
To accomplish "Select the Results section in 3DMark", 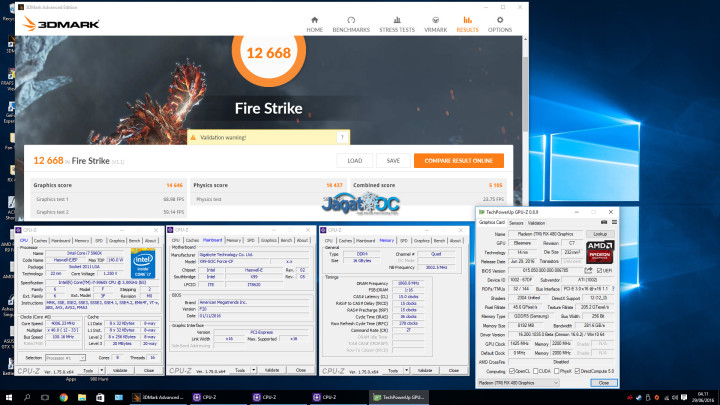I will pyautogui.click(x=467, y=24).
